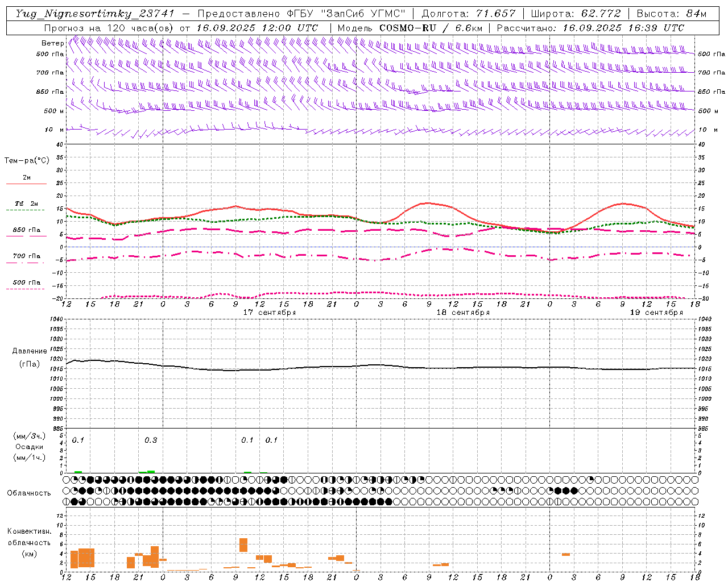Select the Осадки panel label
This screenshot has height=582, width=728.
point(30,447)
